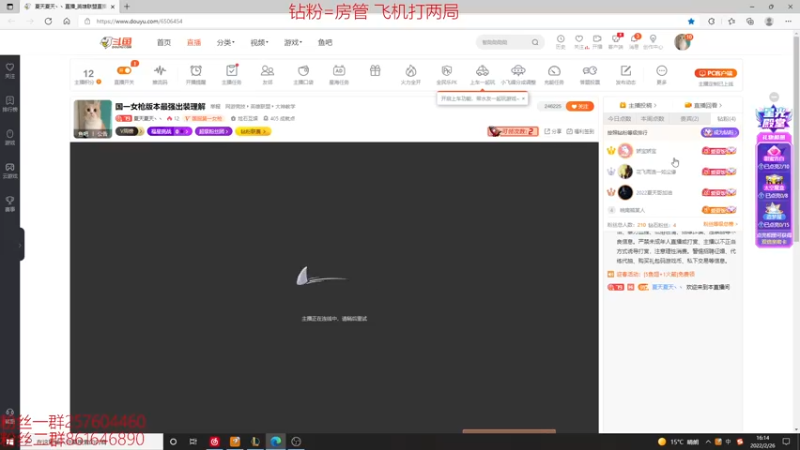Open the 鱼吧 nav item
Viewport: 800px width, 450px height.
(325, 42)
